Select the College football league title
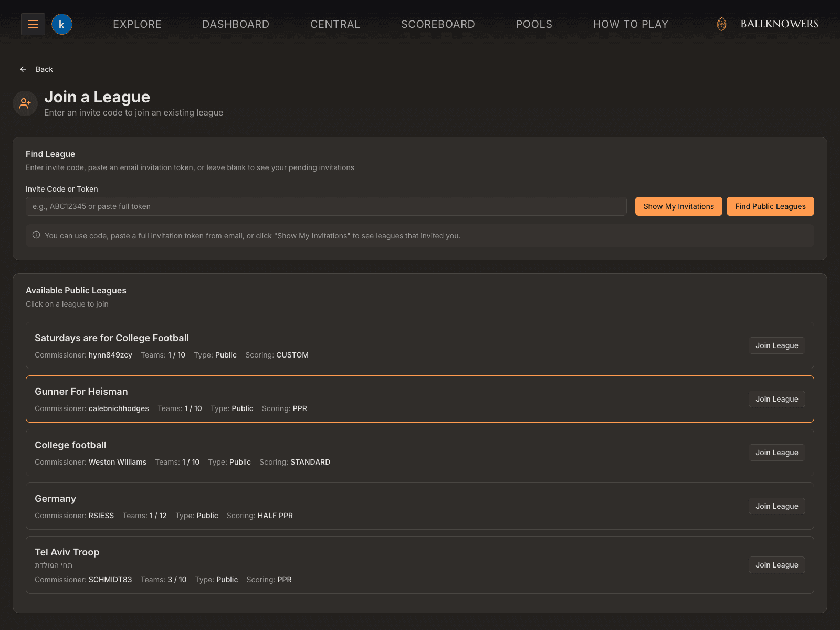The image size is (840, 630). tap(70, 445)
